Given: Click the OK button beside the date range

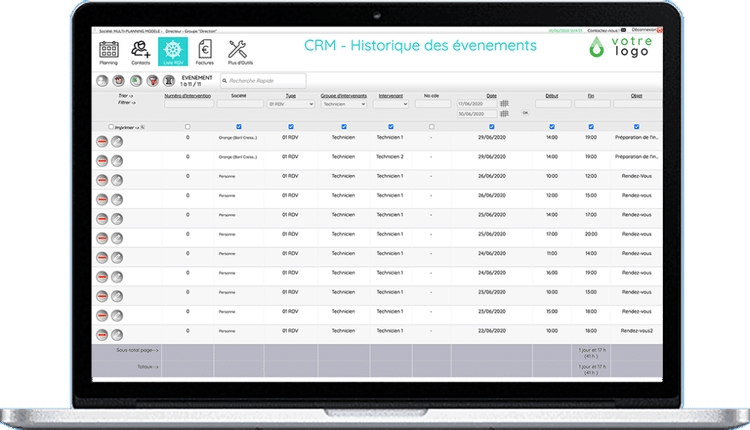Looking at the screenshot, I should click(x=525, y=113).
